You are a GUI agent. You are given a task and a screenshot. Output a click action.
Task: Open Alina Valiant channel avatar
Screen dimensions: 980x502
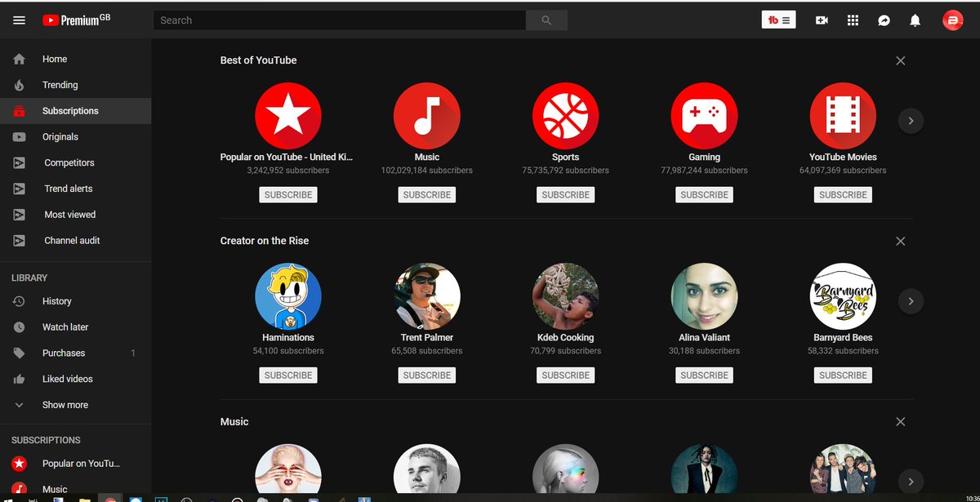(x=704, y=296)
